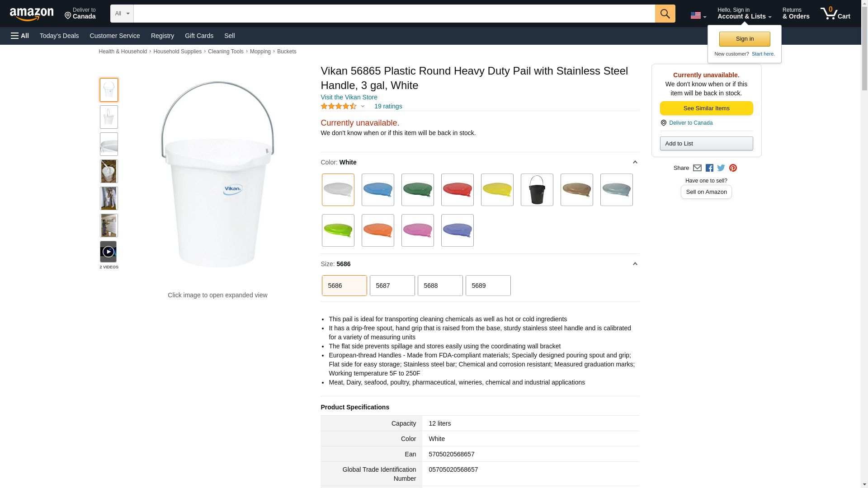
Task: Open Today's Deals in navigation bar
Action: [x=59, y=36]
